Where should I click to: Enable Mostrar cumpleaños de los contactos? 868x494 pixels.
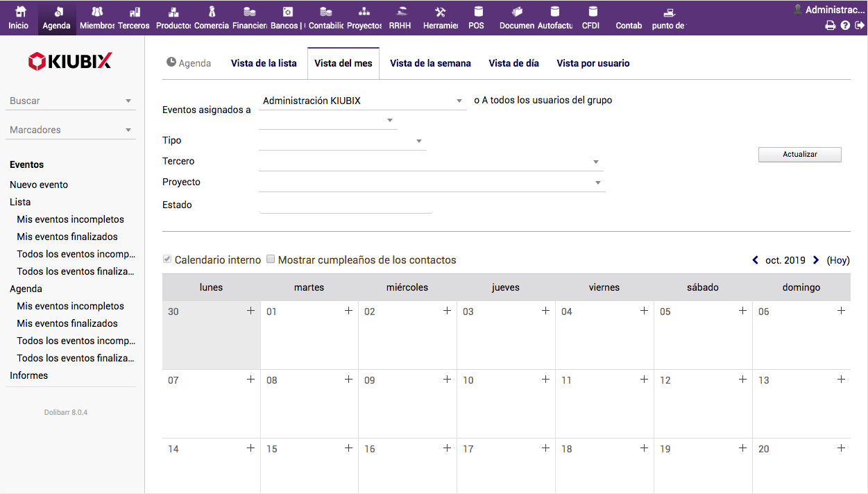pyautogui.click(x=271, y=259)
